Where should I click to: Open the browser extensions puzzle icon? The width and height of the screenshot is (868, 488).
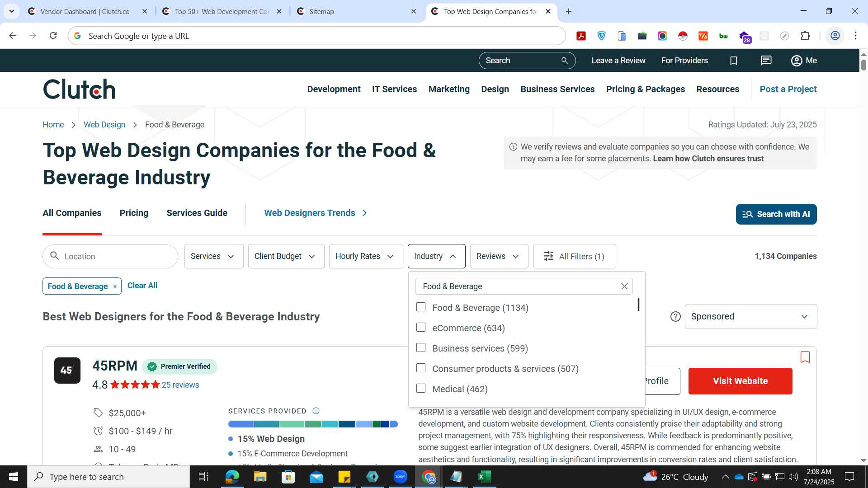pyautogui.click(x=805, y=36)
